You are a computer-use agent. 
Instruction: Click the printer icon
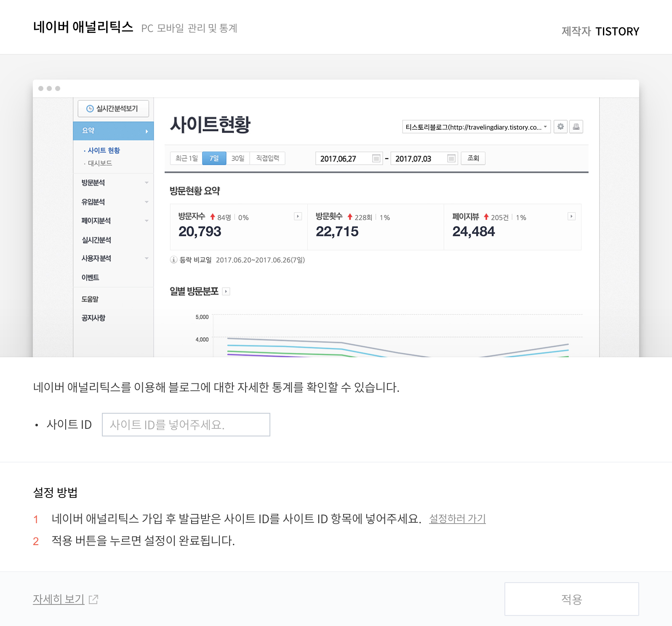click(x=576, y=126)
